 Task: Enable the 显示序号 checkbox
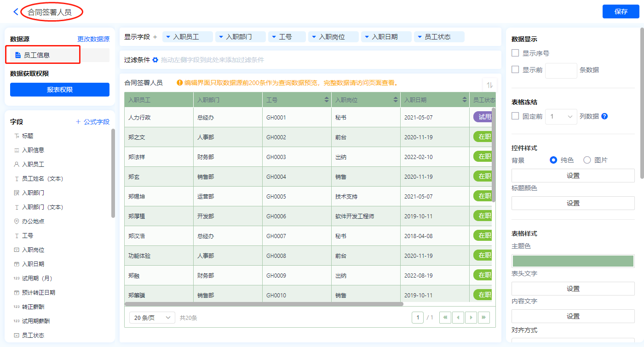(x=515, y=53)
